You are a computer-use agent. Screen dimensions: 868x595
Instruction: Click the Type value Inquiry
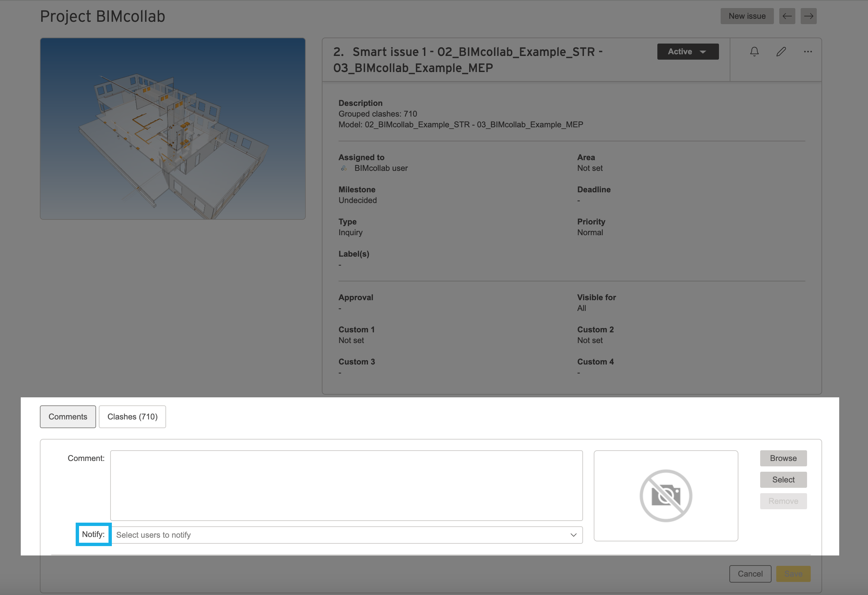tap(350, 233)
